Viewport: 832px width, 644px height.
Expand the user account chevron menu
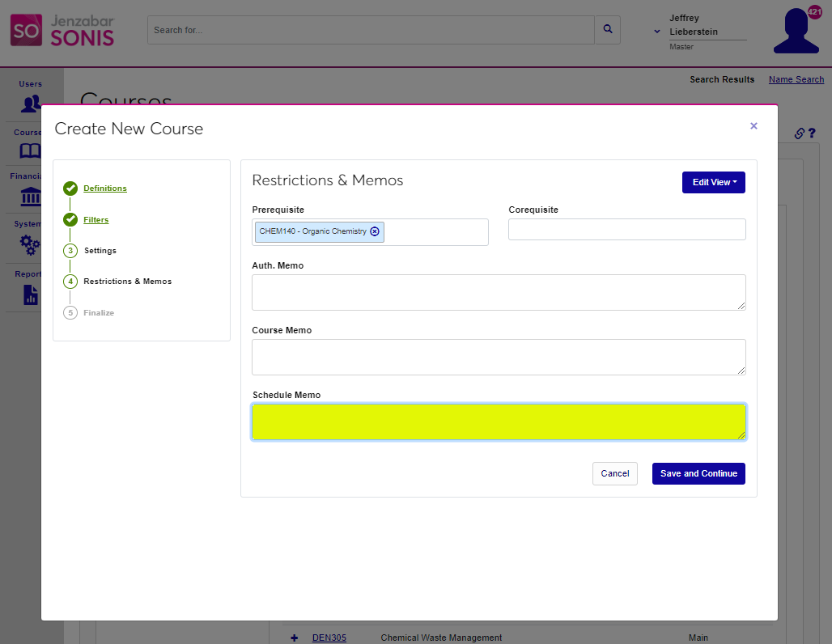(x=657, y=32)
